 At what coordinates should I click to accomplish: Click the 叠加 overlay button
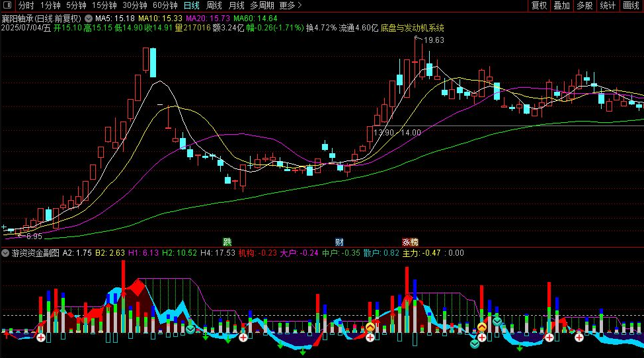pyautogui.click(x=562, y=5)
